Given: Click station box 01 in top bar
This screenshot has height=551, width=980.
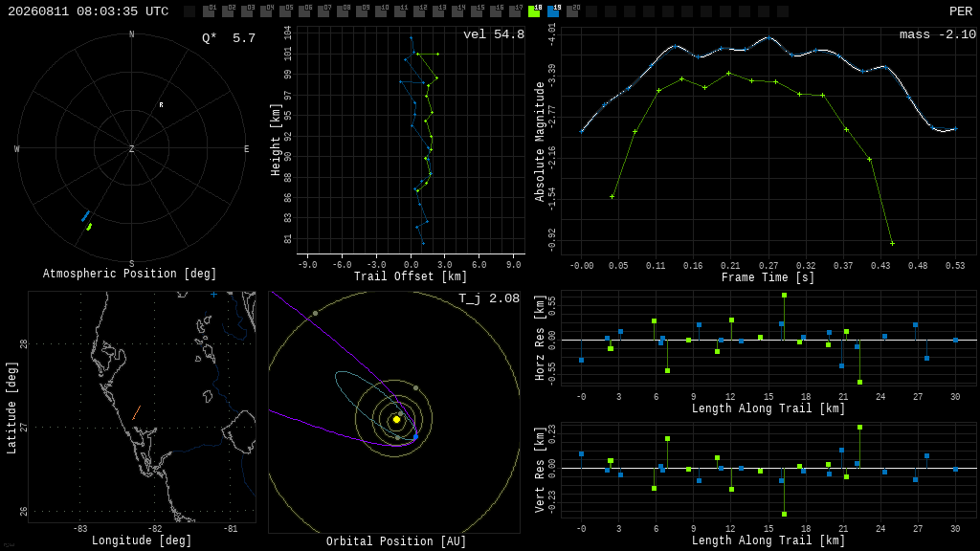Looking at the screenshot, I should click(x=209, y=11).
